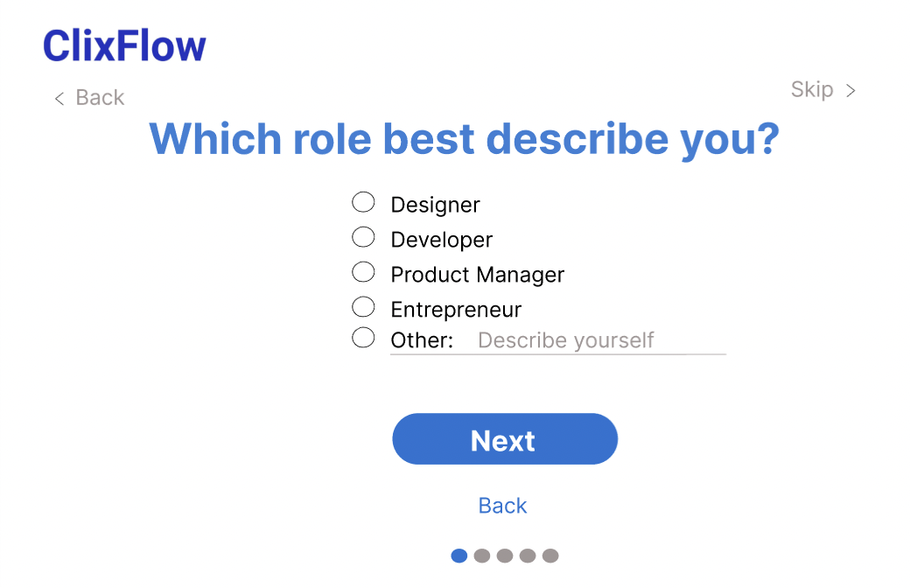Select the Entrepreneur radio button
This screenshot has width=910, height=588.
click(363, 307)
